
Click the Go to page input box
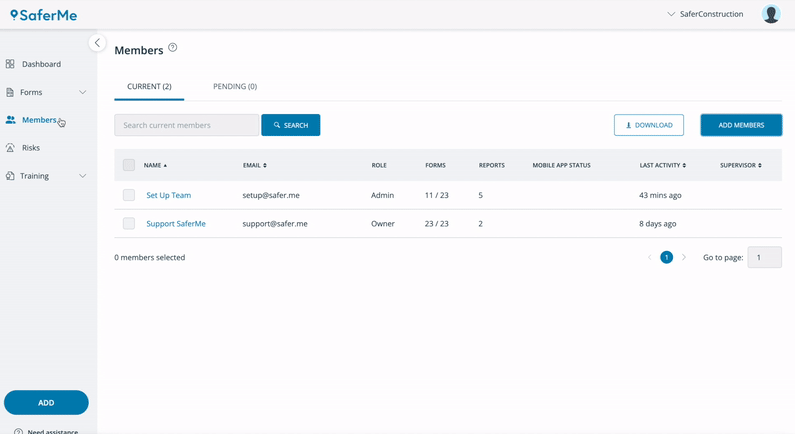click(765, 258)
